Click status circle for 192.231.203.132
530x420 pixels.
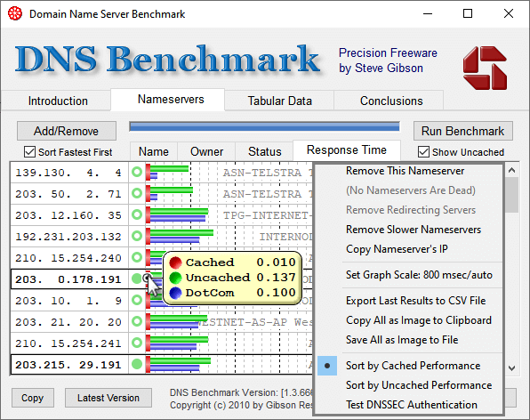(137, 236)
